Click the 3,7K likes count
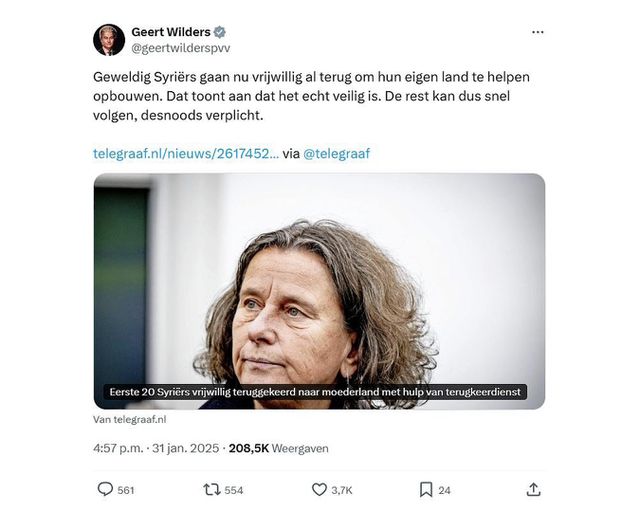Viewport: 640px width, 512px height. point(342,490)
